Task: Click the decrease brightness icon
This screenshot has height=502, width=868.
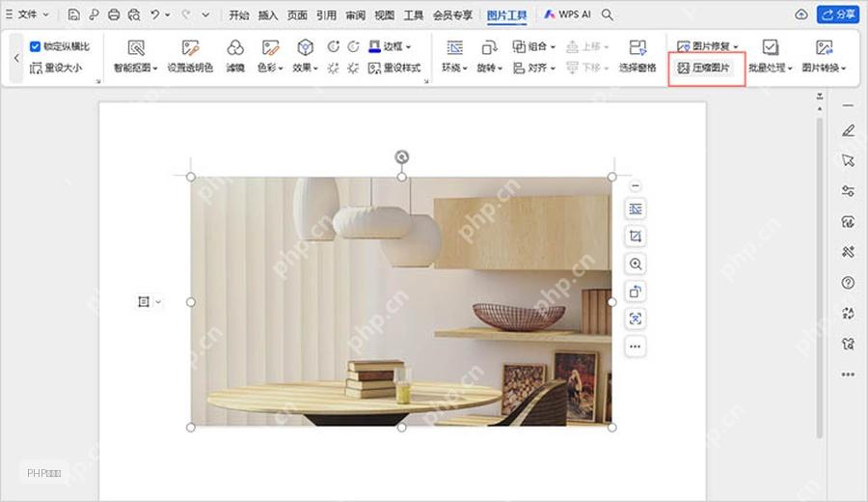Action: pyautogui.click(x=353, y=69)
